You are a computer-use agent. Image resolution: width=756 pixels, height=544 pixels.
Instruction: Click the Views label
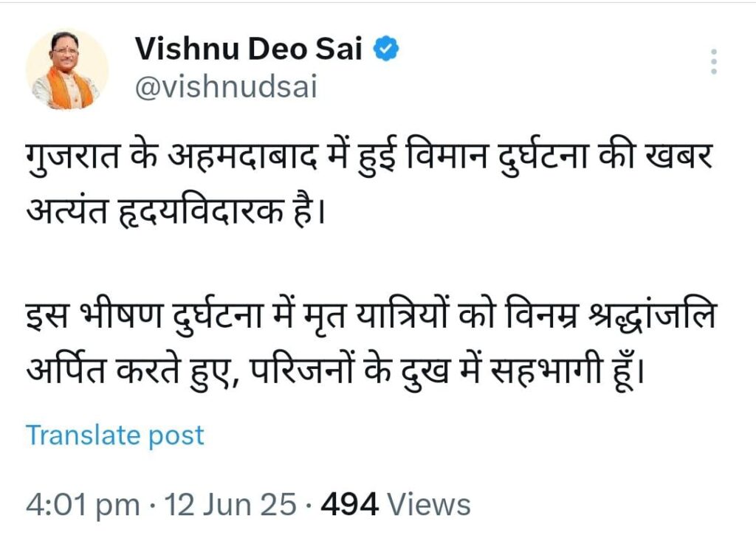(429, 506)
